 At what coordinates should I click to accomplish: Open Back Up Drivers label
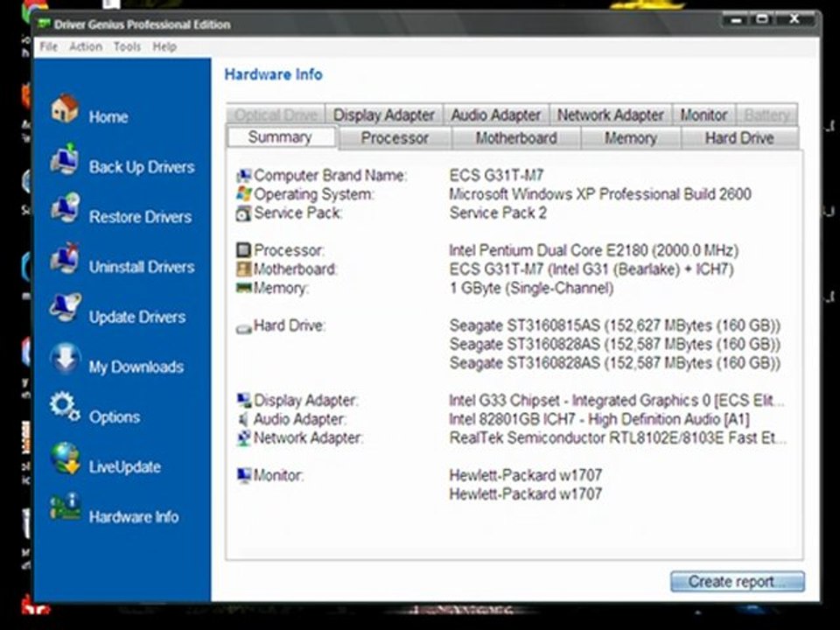point(142,167)
